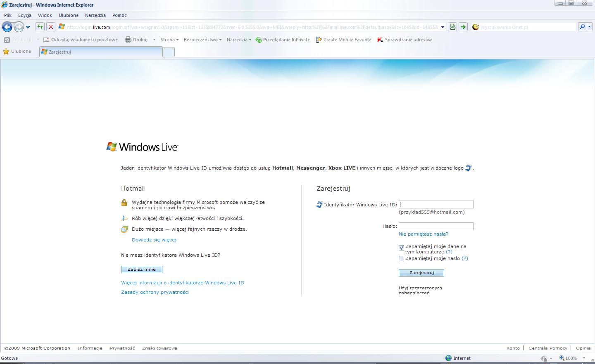
Task: Click the Identyfikator Windows Live ID field
Action: pyautogui.click(x=436, y=205)
